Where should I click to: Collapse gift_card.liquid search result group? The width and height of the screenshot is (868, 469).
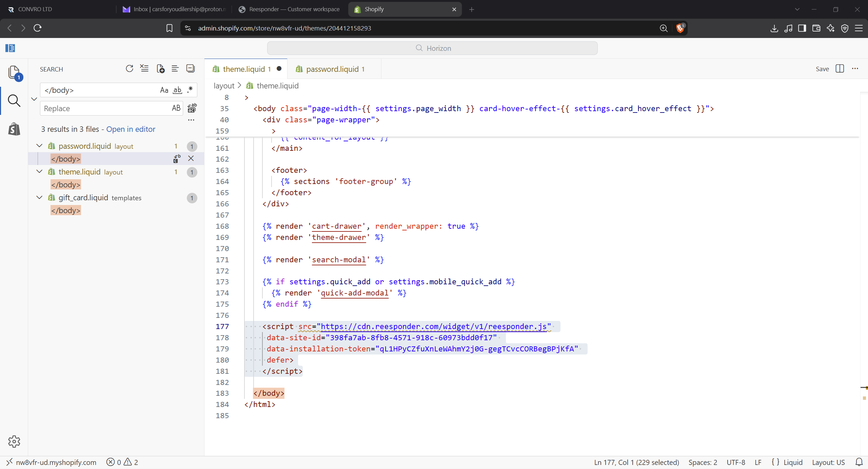point(39,197)
